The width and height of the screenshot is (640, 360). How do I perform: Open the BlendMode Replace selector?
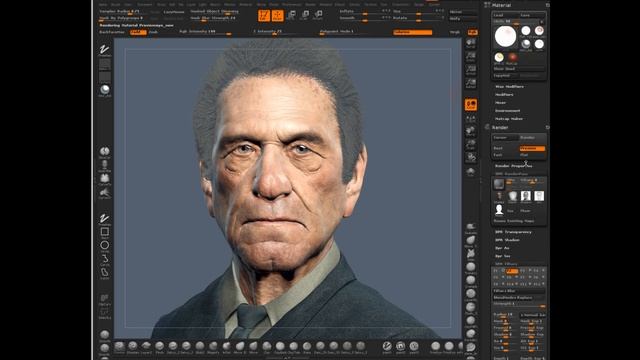pos(519,298)
